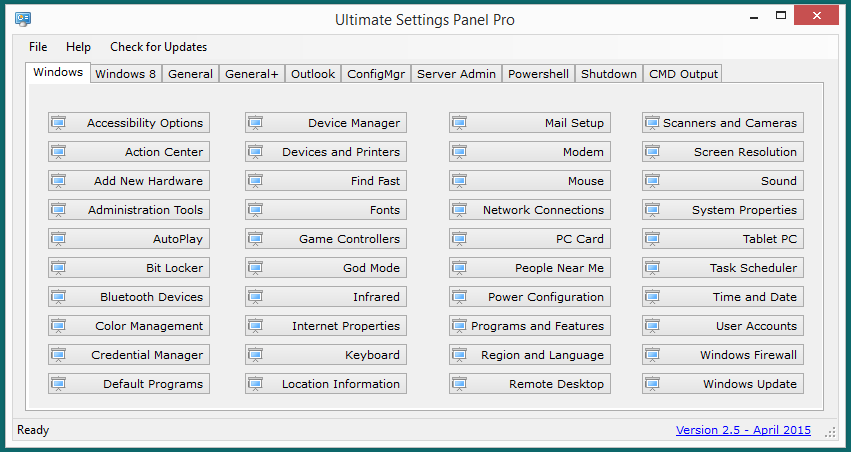The height and width of the screenshot is (452, 851).
Task: Click the monitor icon on Bit Locker
Action: [x=58, y=268]
